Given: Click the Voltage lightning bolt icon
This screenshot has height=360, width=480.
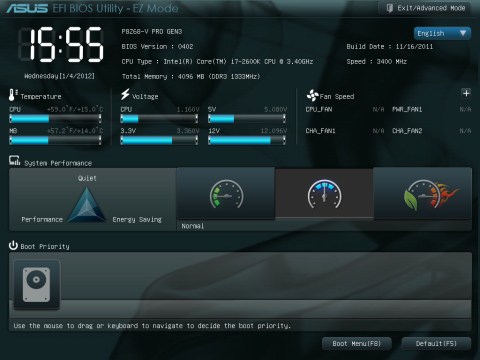Looking at the screenshot, I should 125,94.
